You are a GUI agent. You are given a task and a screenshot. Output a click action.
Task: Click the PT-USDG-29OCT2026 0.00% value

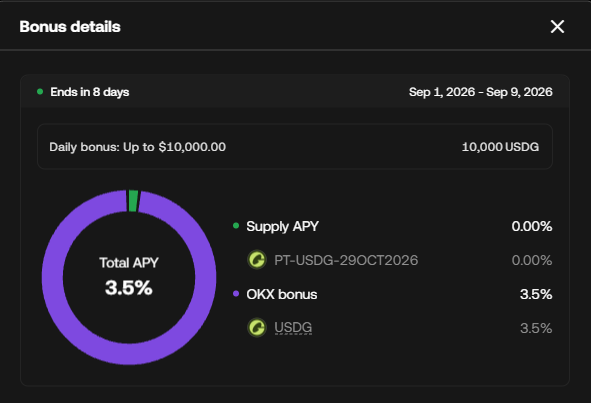[x=532, y=260]
